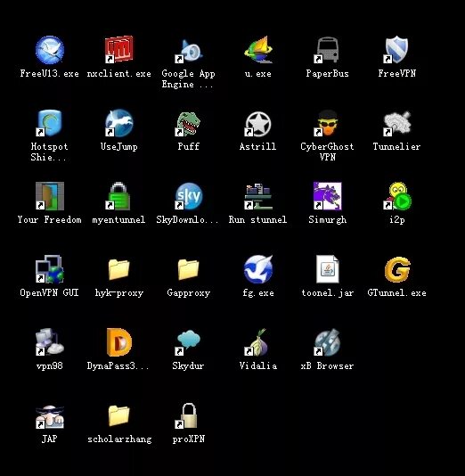465x476 pixels.
Task: Click the toonel.jar file icon
Action: [327, 269]
